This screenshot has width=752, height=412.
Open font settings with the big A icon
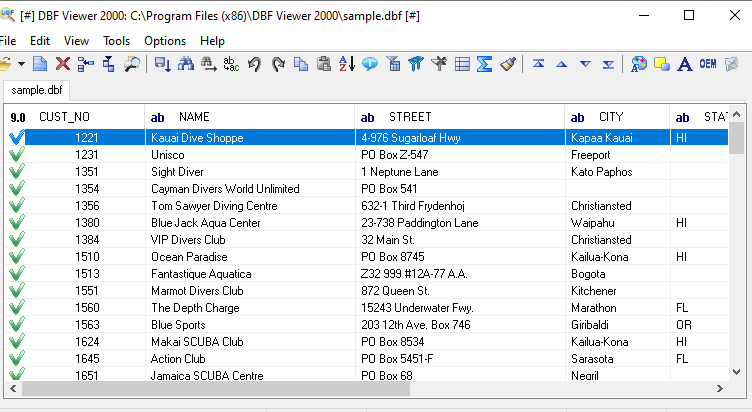click(x=685, y=64)
